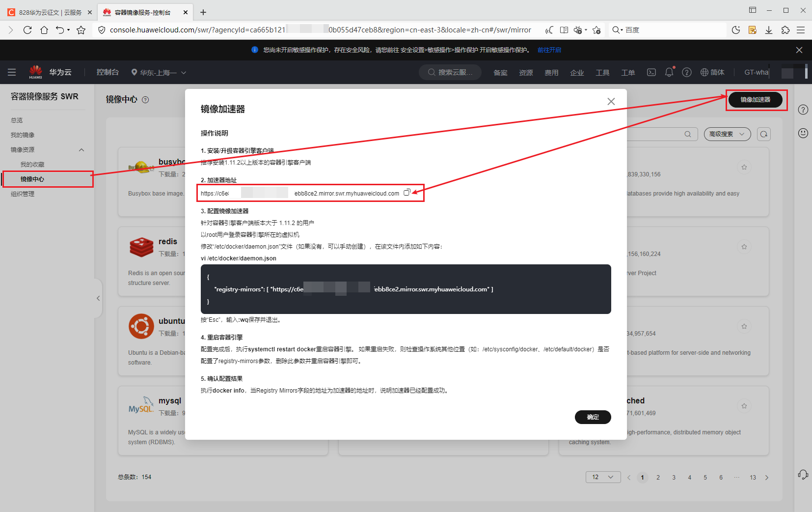The height and width of the screenshot is (512, 812).
Task: Bookmark the page with the star icon
Action: point(81,30)
